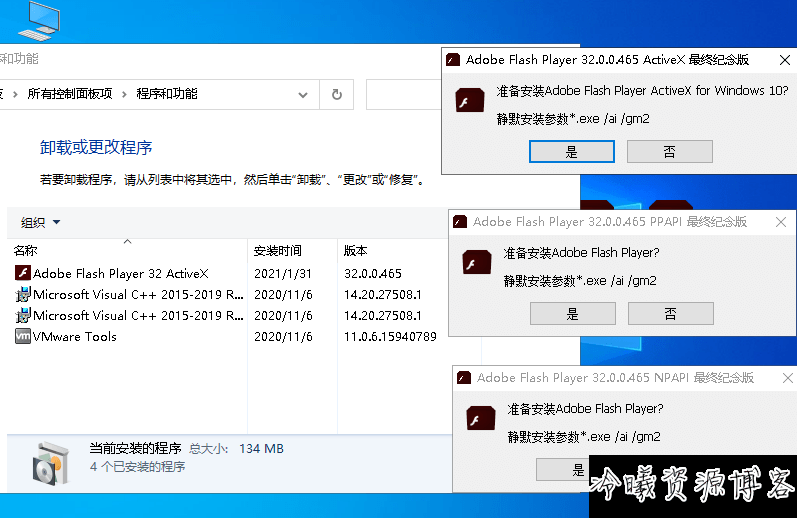Click 否 in PPAPI installer dialog
Screen dimensions: 797x518
pos(670,314)
